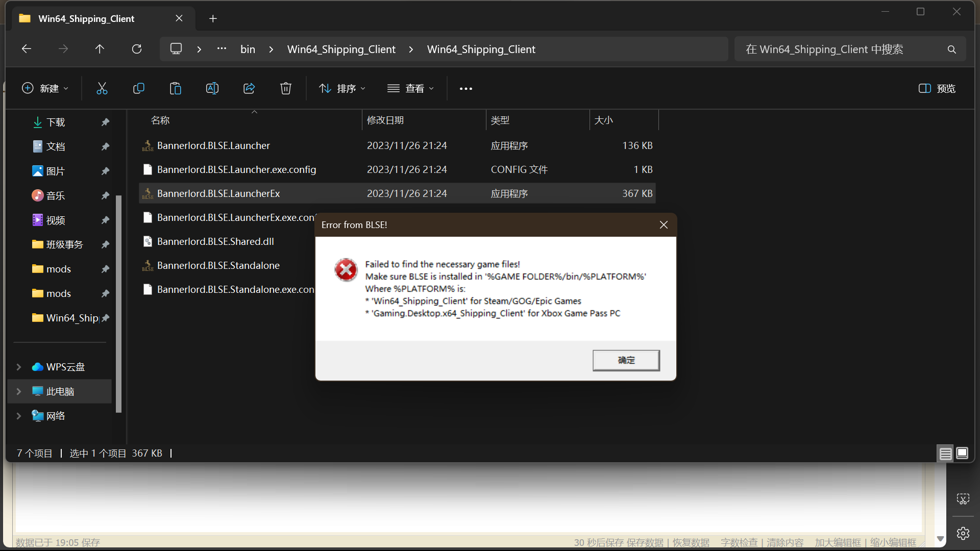Select Bannerlord.BLSE.Launcher.exe.config file
The width and height of the screenshot is (980, 551).
point(397,169)
